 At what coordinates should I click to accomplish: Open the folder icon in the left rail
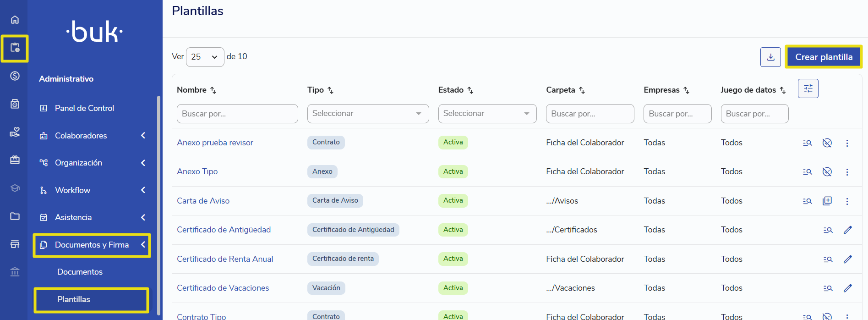[x=15, y=216]
